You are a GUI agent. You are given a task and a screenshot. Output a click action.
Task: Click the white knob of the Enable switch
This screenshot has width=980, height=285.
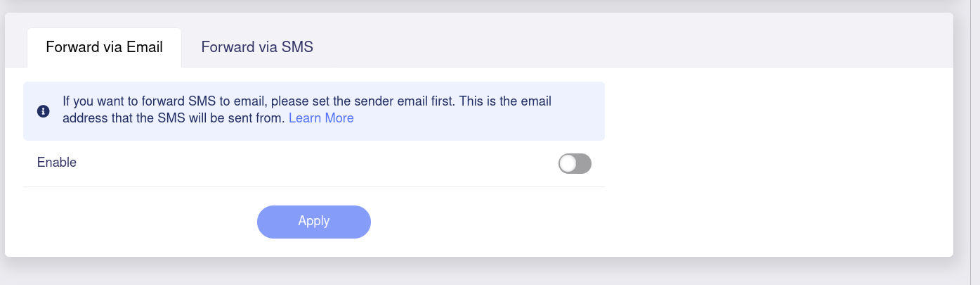click(x=568, y=163)
